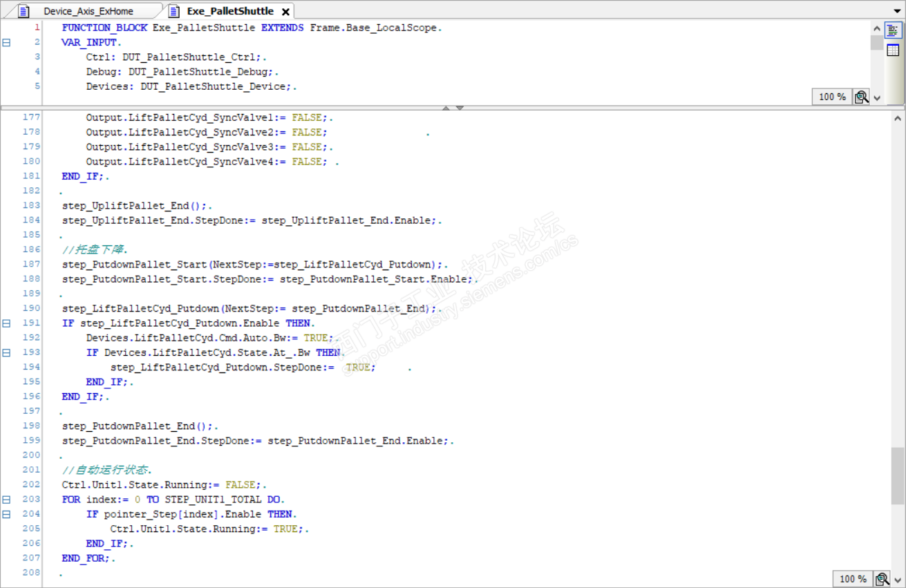Click implementation pane scroll-down arrow
Viewport: 906px width, 588px height.
[897, 579]
